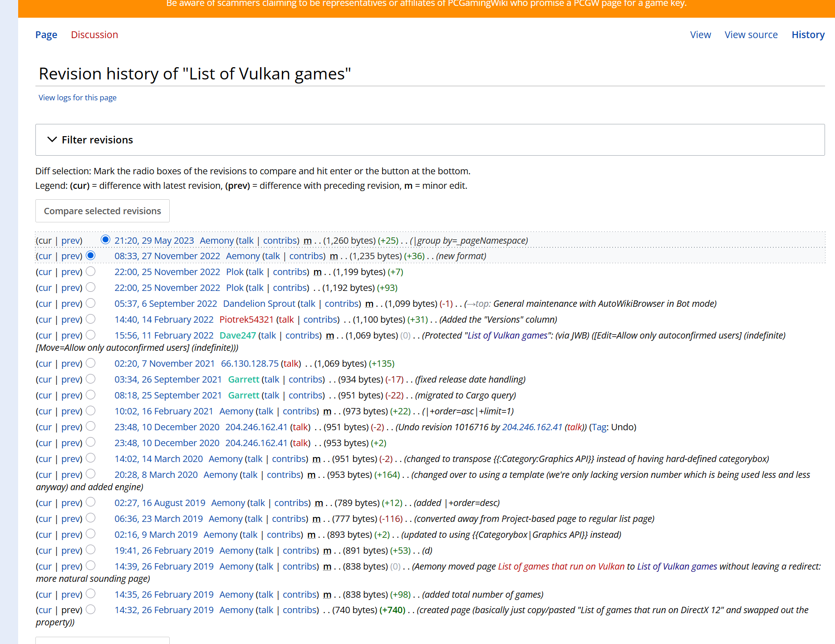Open Aemony's user page for 29 May 2023 revision
Image resolution: width=835 pixels, height=644 pixels.
tap(217, 241)
